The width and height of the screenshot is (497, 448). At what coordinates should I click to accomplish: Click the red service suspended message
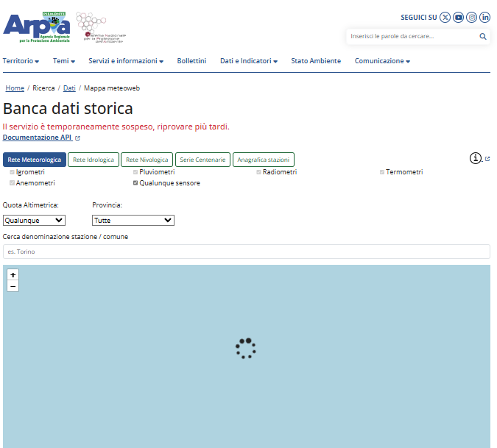(116, 127)
